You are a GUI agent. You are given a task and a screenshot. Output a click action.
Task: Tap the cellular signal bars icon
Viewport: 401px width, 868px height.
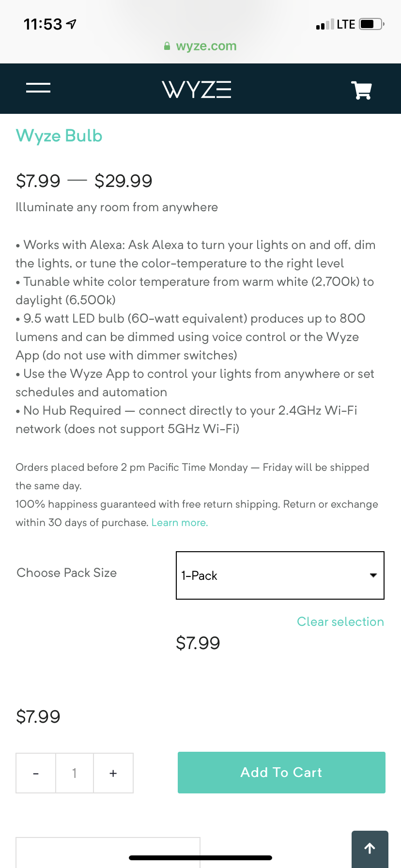pos(324,25)
